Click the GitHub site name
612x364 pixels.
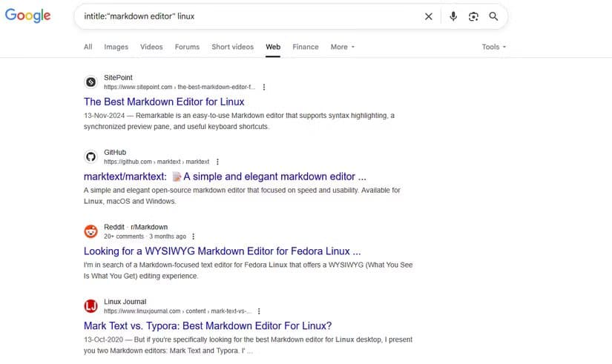(115, 152)
